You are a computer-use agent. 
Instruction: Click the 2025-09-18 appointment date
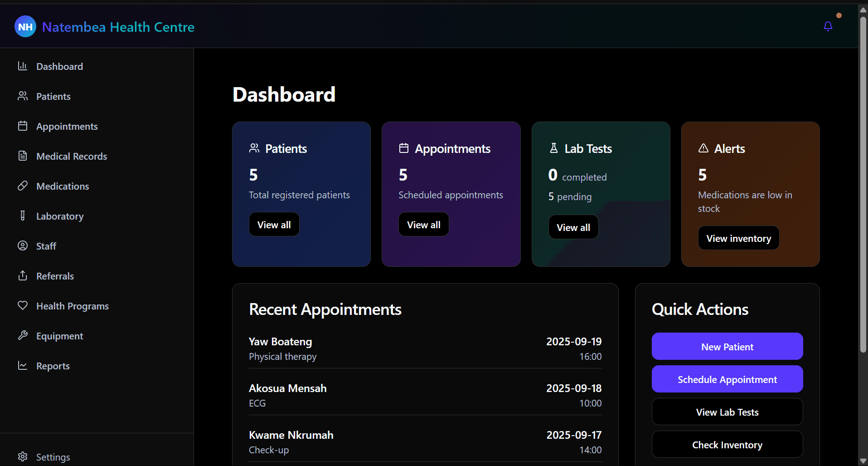(574, 388)
